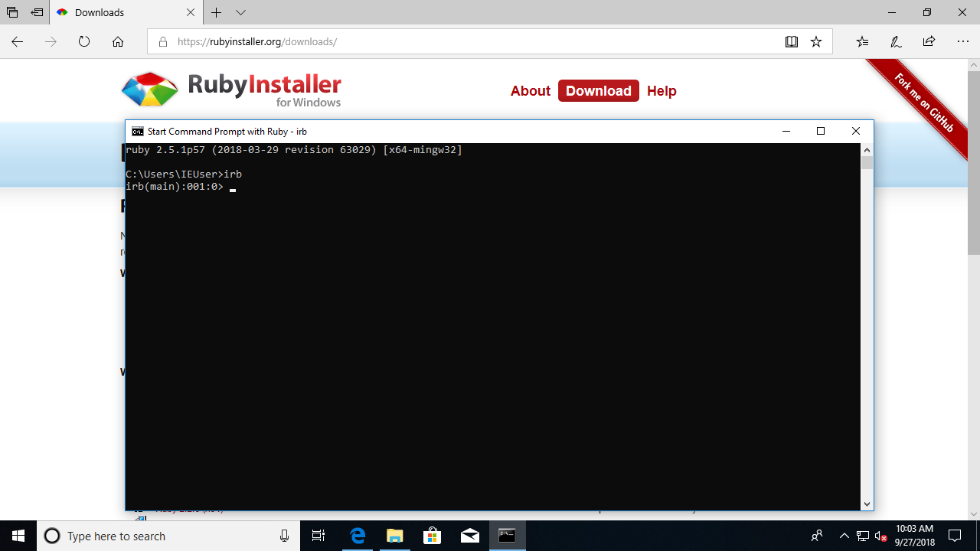Click the console scroll down arrow
Screen dimensions: 980x551
coord(867,504)
